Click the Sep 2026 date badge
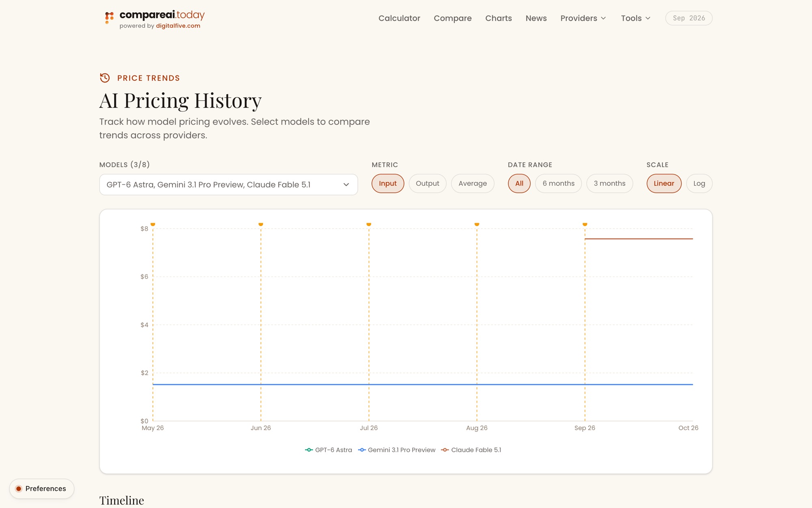 pos(689,18)
